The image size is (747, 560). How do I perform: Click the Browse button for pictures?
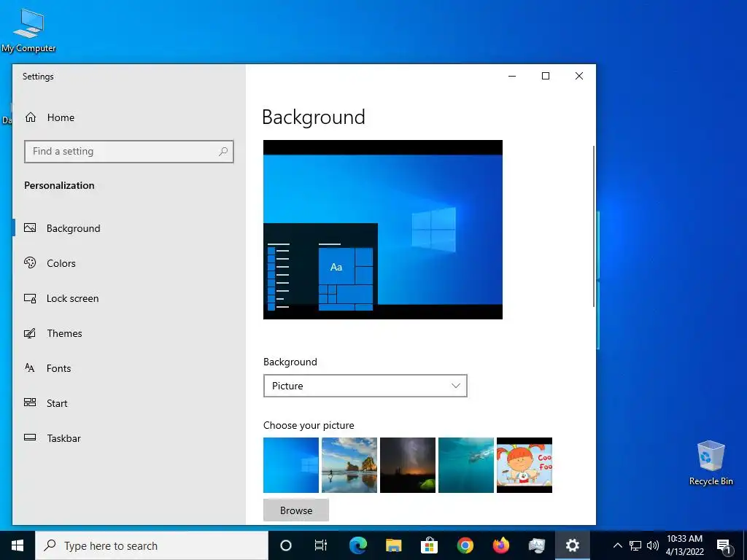click(296, 510)
